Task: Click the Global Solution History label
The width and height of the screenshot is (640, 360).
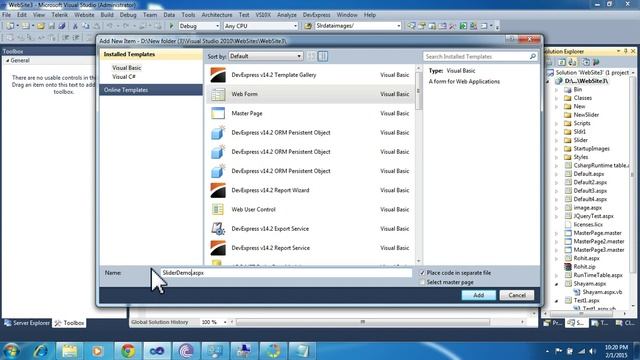Action: pyautogui.click(x=160, y=322)
